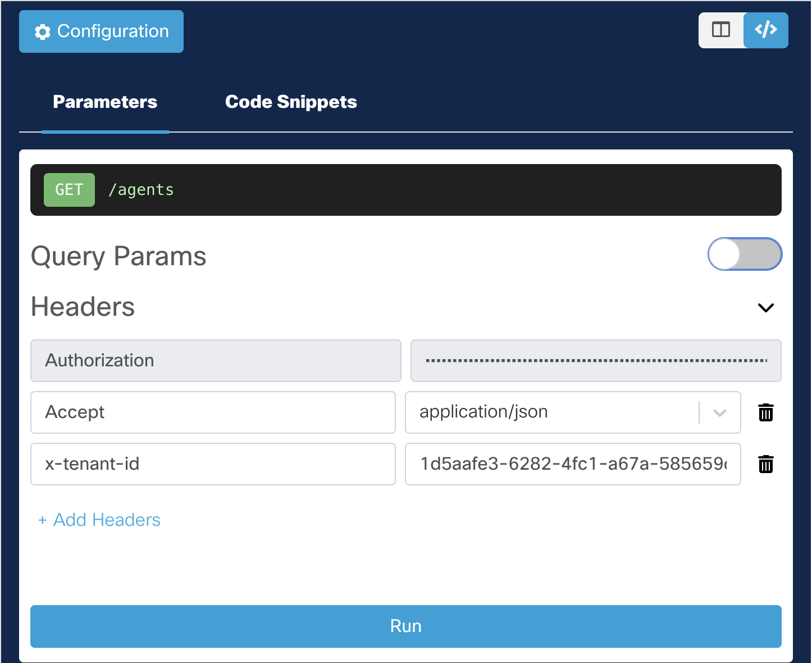
Task: Select the split-pane layout icon
Action: [721, 30]
